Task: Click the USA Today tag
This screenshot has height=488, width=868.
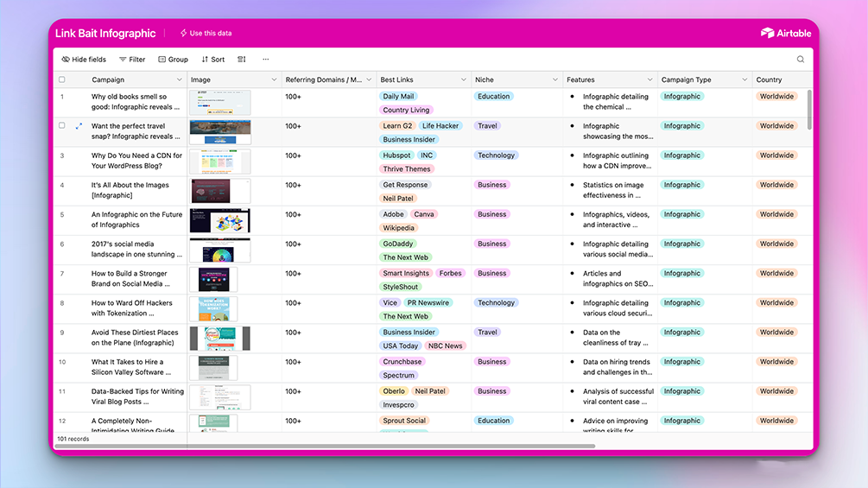Action: 400,345
